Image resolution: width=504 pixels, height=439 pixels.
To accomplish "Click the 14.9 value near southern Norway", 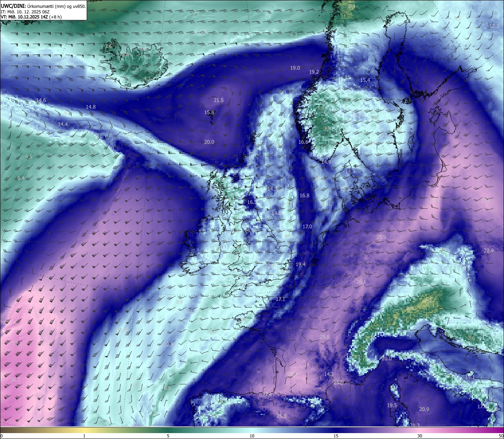I will point(326,162).
